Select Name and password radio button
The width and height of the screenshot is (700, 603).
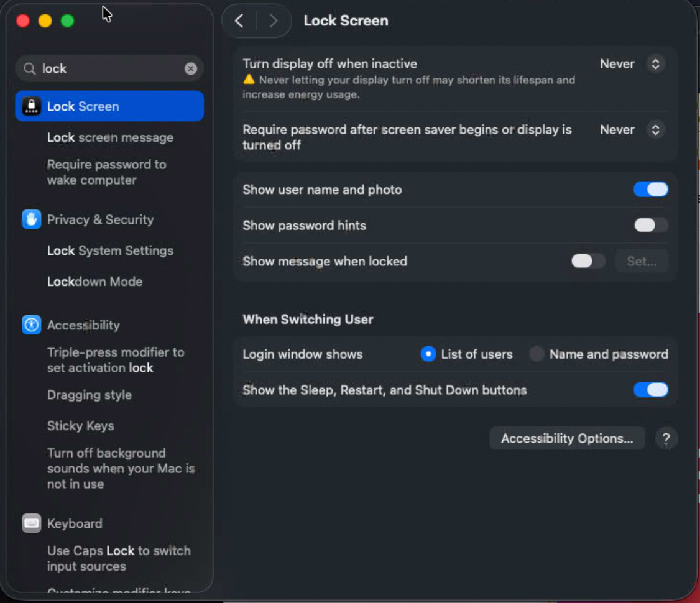[x=537, y=354]
